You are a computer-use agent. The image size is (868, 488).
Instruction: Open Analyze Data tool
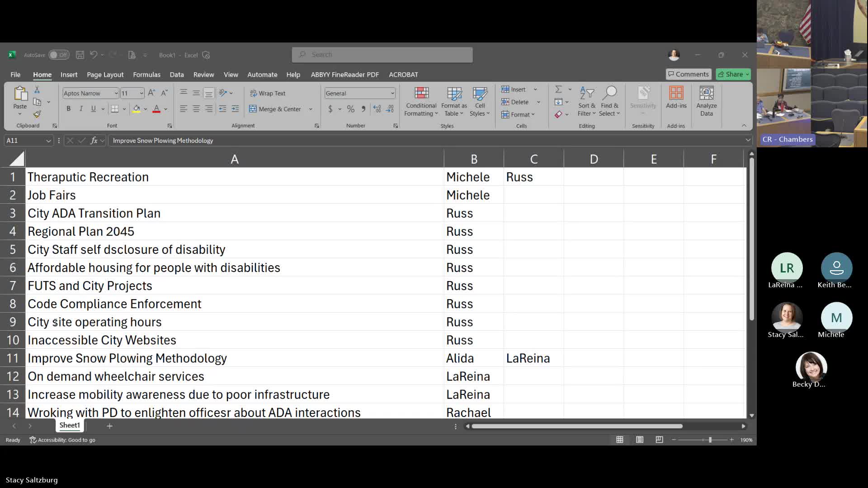tap(706, 102)
